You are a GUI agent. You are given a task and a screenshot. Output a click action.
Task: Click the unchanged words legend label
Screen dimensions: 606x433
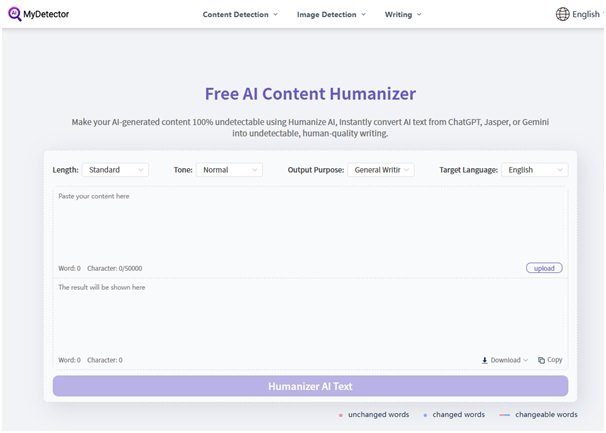point(378,414)
